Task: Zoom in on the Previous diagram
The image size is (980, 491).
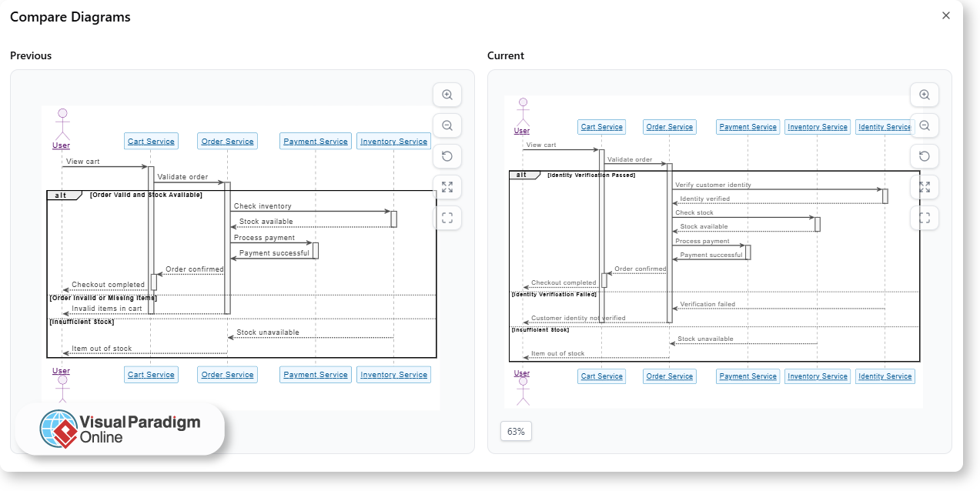Action: click(x=447, y=94)
